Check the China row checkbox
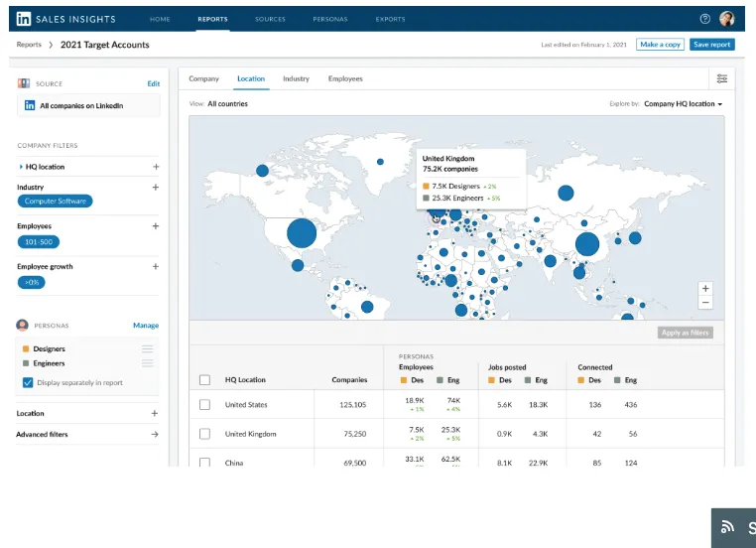Image resolution: width=756 pixels, height=548 pixels. click(x=205, y=463)
